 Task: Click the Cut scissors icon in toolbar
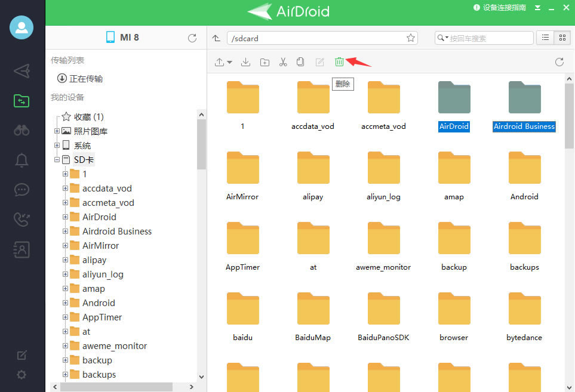(282, 61)
